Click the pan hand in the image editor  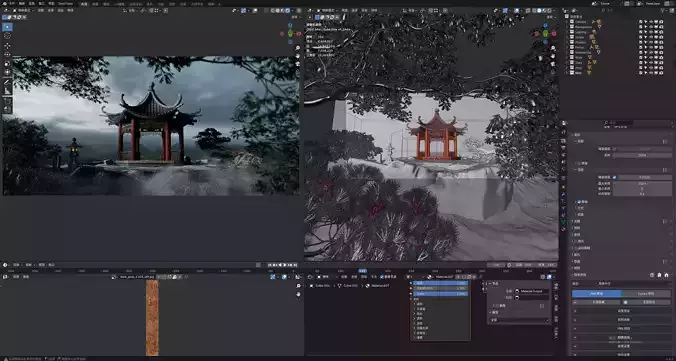pos(298,294)
